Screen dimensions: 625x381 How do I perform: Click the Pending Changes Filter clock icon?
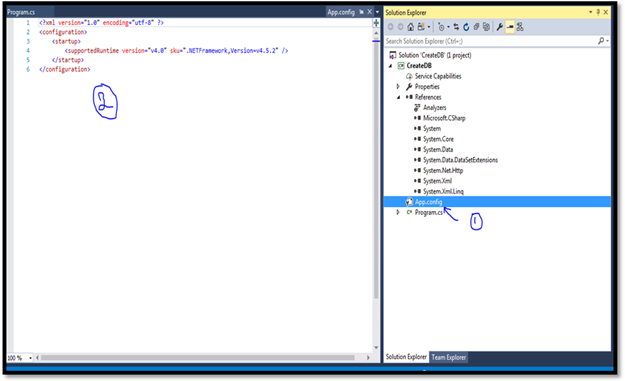441,27
